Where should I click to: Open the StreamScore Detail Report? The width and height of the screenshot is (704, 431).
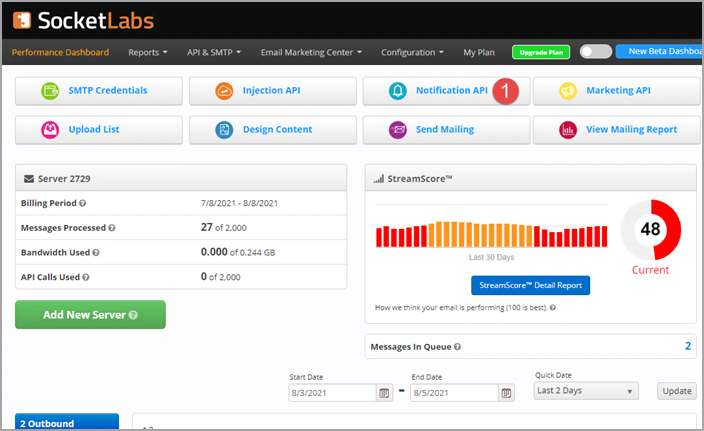pyautogui.click(x=530, y=285)
